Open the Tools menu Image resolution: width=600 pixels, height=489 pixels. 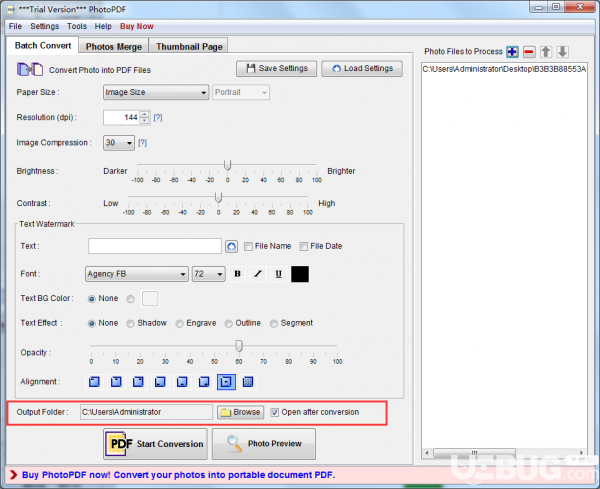tap(77, 26)
